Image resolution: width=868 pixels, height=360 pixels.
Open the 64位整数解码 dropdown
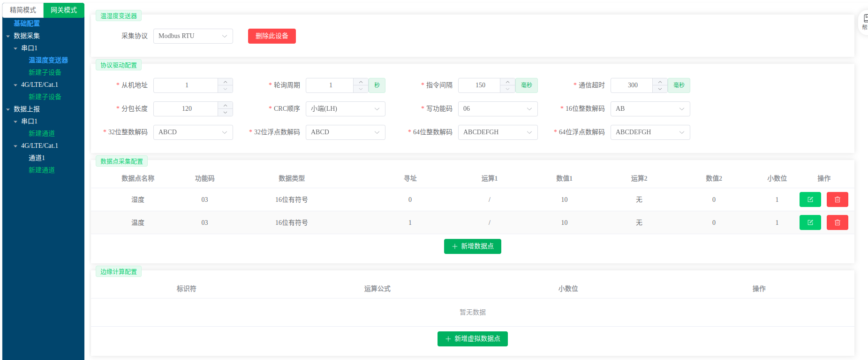pos(498,132)
